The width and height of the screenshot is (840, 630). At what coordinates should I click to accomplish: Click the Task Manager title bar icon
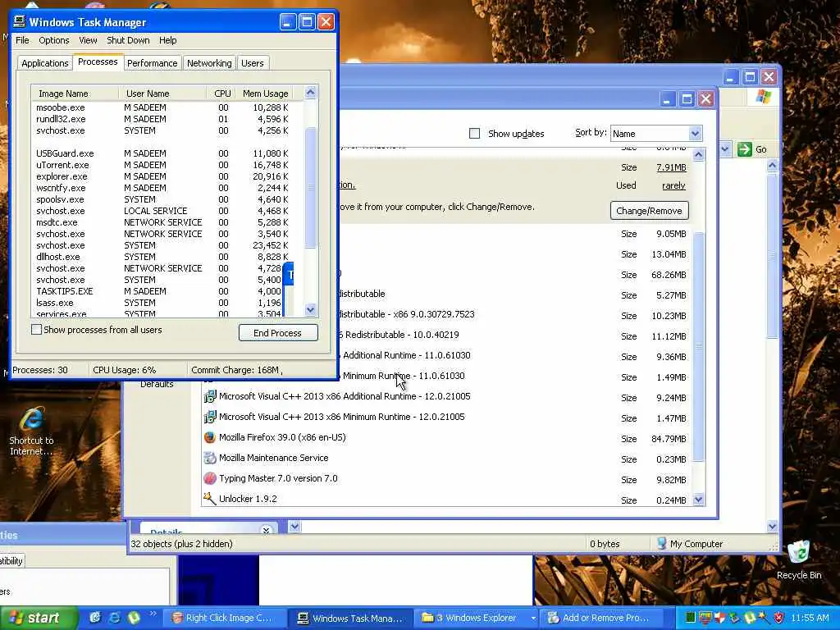[20, 21]
